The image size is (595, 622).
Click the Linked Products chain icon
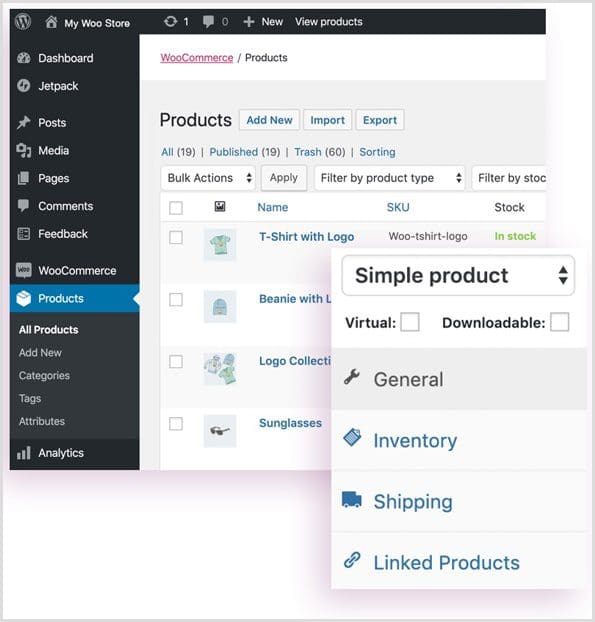point(352,560)
